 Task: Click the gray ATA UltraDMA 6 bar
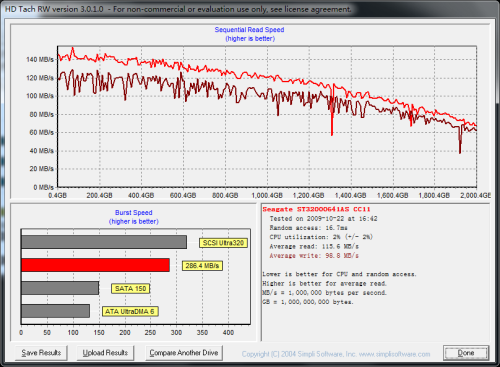tap(55, 311)
